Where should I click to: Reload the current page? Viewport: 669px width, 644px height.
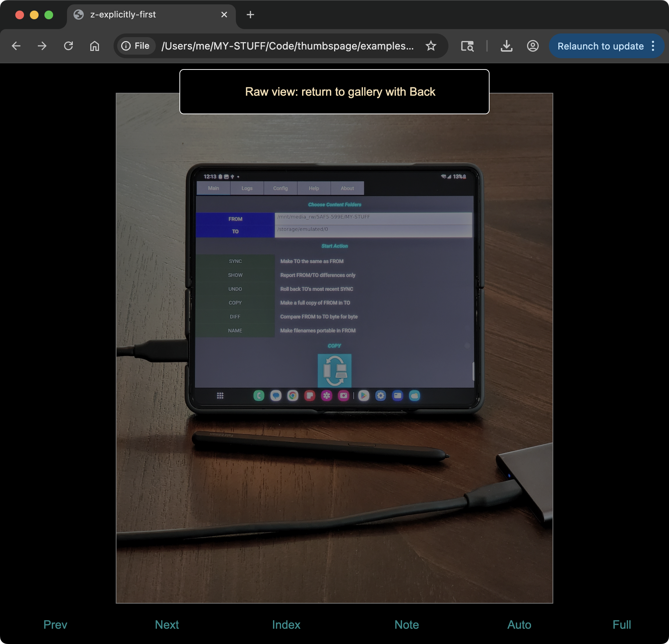[x=68, y=46]
